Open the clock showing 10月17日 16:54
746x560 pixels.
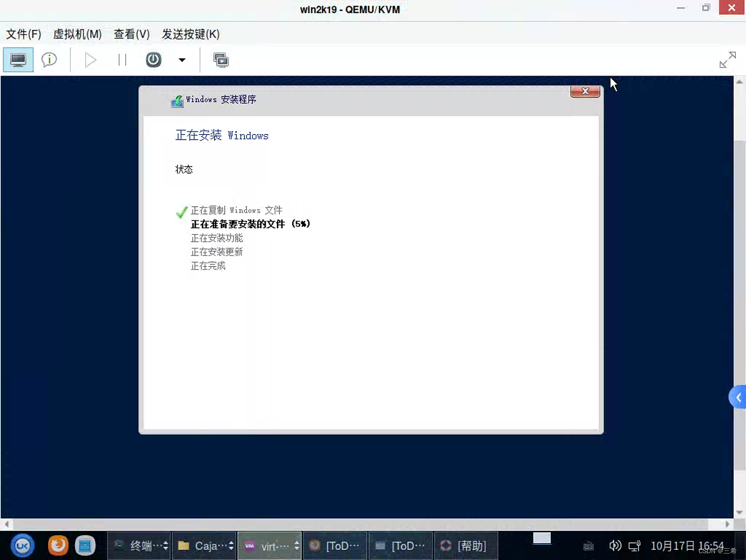pyautogui.click(x=687, y=546)
